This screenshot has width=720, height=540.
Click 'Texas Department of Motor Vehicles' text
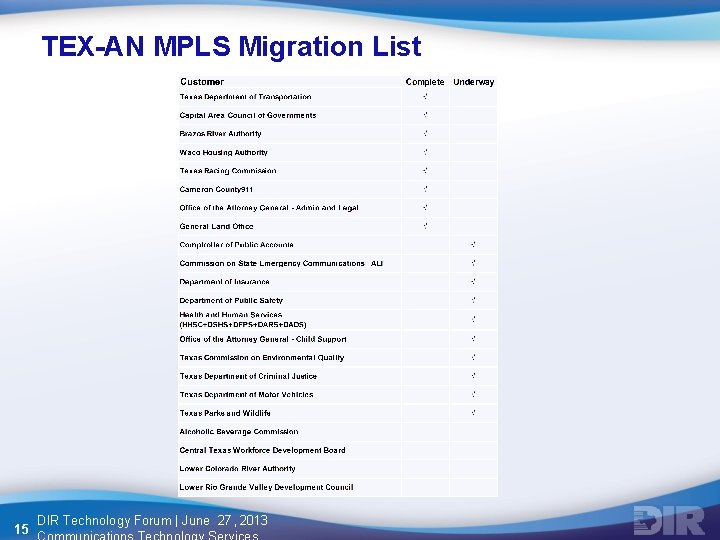click(x=246, y=394)
